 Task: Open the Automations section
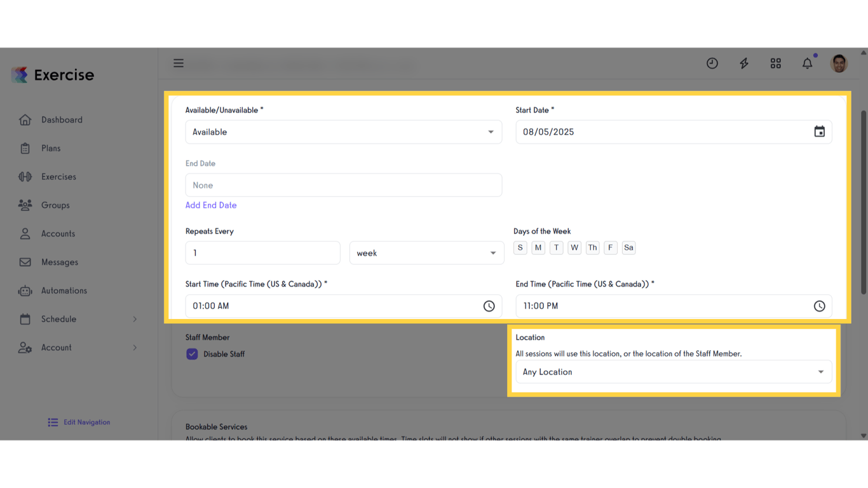pyautogui.click(x=65, y=290)
